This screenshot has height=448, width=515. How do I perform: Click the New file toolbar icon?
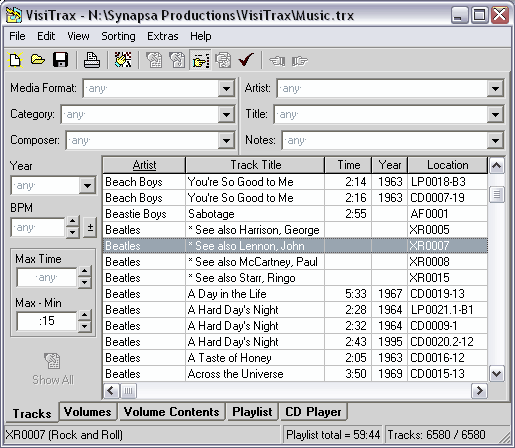pos(15,60)
